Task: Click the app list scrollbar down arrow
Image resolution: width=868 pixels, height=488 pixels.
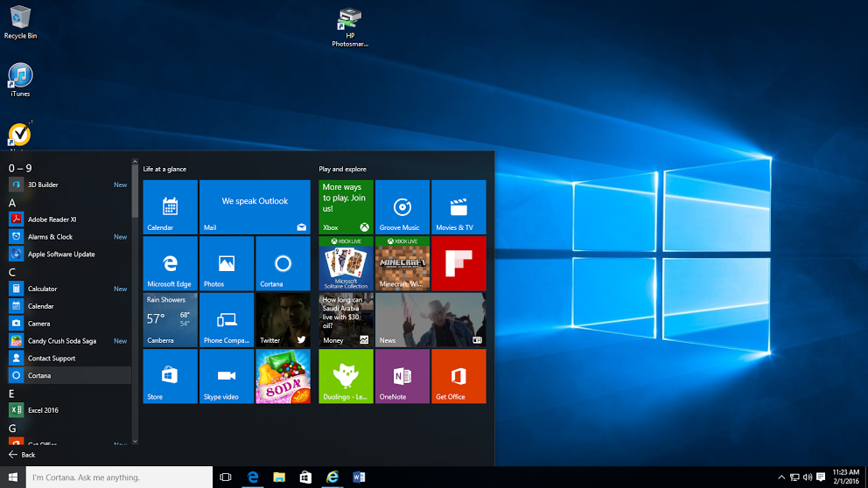Action: pos(135,442)
